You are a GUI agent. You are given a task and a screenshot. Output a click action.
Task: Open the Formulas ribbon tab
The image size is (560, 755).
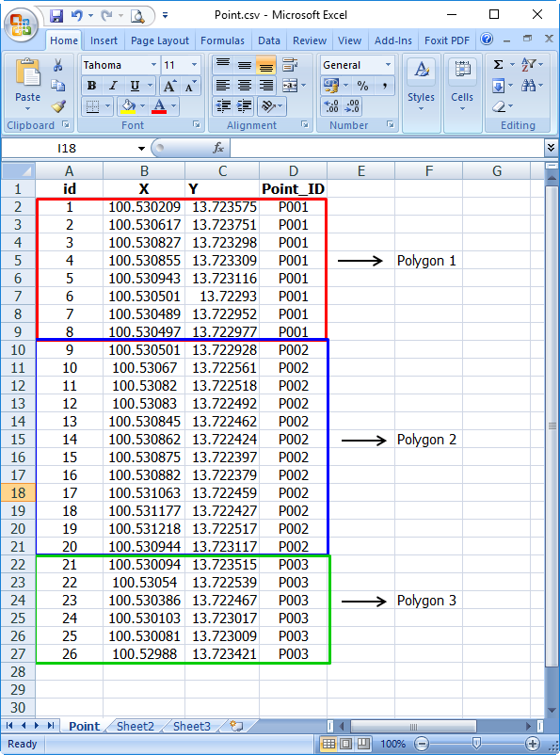222,40
